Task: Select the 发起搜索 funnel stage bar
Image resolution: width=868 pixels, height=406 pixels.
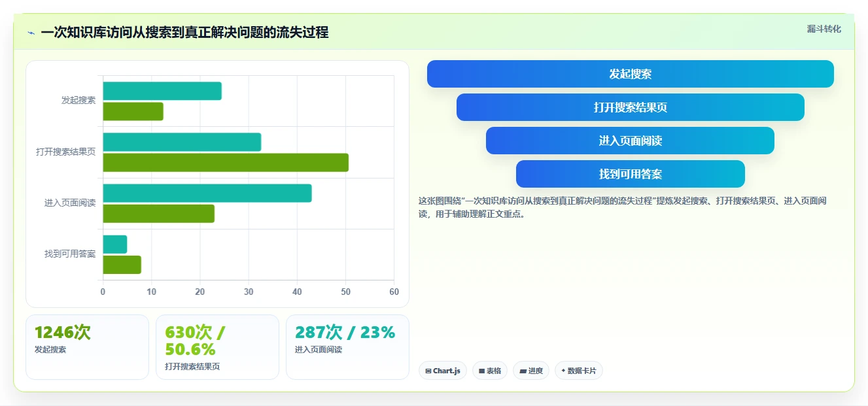Action: (x=631, y=74)
